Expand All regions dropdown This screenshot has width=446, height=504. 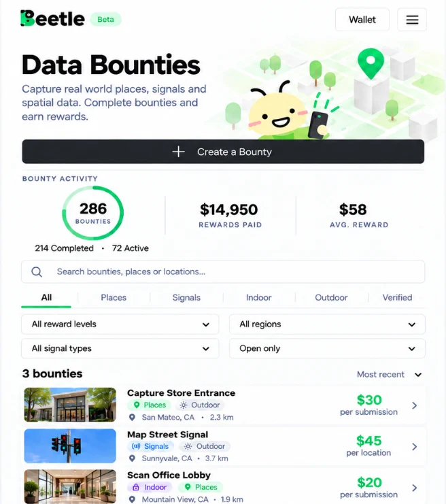point(327,324)
